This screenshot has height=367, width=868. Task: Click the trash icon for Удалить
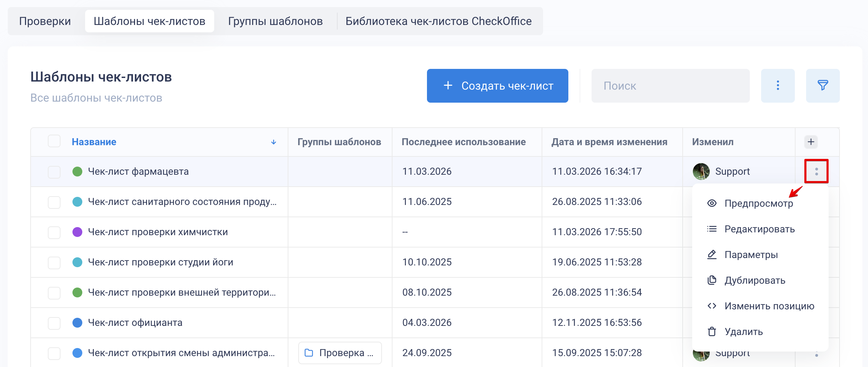(x=712, y=331)
